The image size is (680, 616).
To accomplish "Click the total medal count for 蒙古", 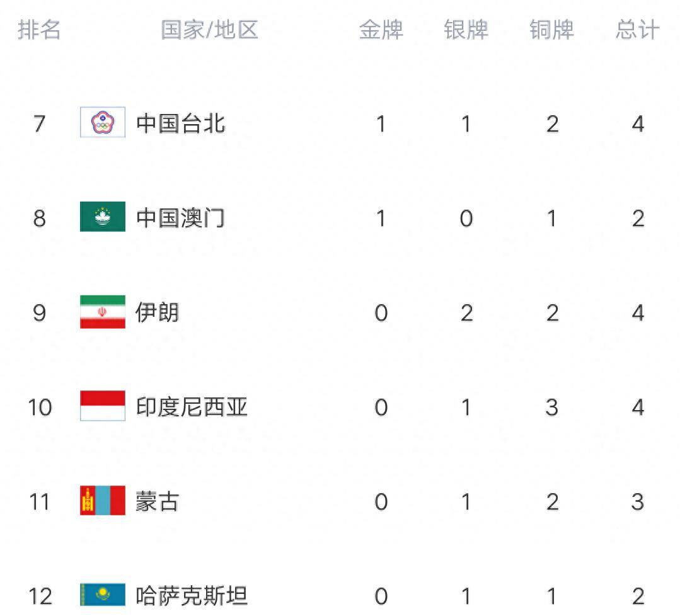I will point(638,502).
